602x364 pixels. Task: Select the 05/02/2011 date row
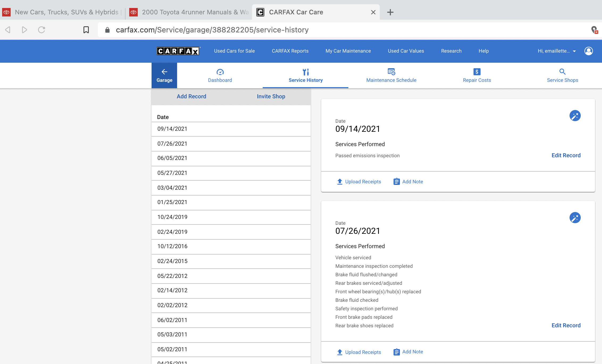pyautogui.click(x=231, y=350)
